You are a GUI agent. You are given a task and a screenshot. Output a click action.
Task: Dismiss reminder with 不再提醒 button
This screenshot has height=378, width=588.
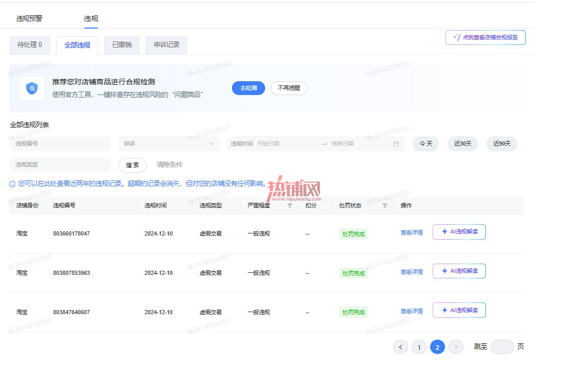tap(289, 88)
